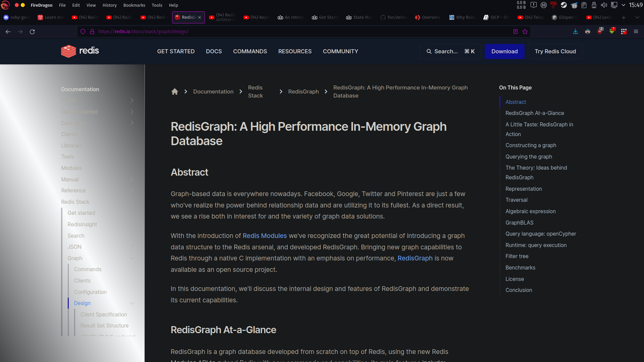The image size is (644, 362).
Task: Collapse the Graph sidebar chevron
Action: [132, 258]
